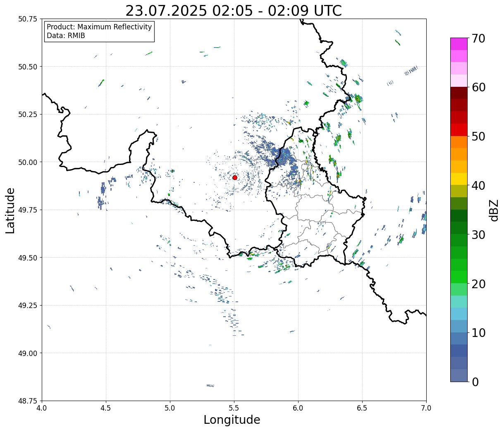Click latitude tick label 50.25

click(28, 115)
